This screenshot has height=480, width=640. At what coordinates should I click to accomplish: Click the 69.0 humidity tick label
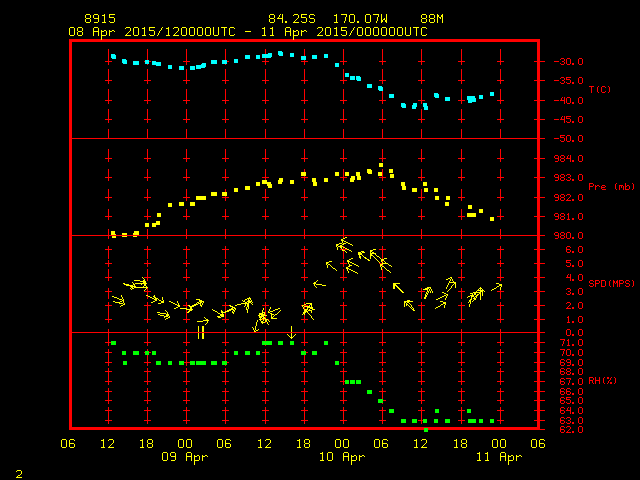pos(571,362)
